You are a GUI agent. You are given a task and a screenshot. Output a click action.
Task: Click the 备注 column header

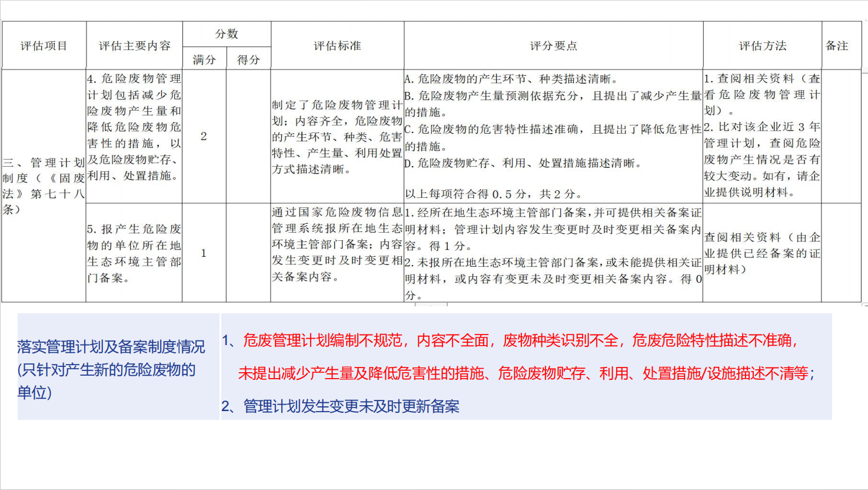pyautogui.click(x=837, y=46)
